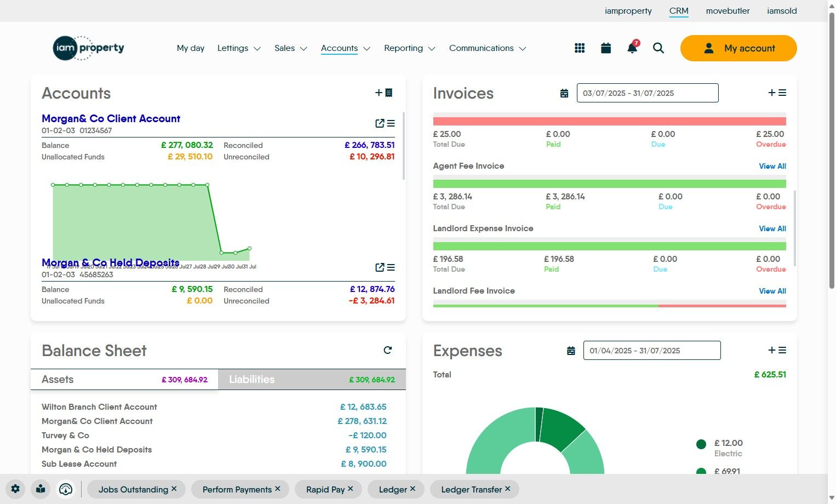
Task: Click the red overdue bar above £ 25.00
Action: tap(610, 122)
